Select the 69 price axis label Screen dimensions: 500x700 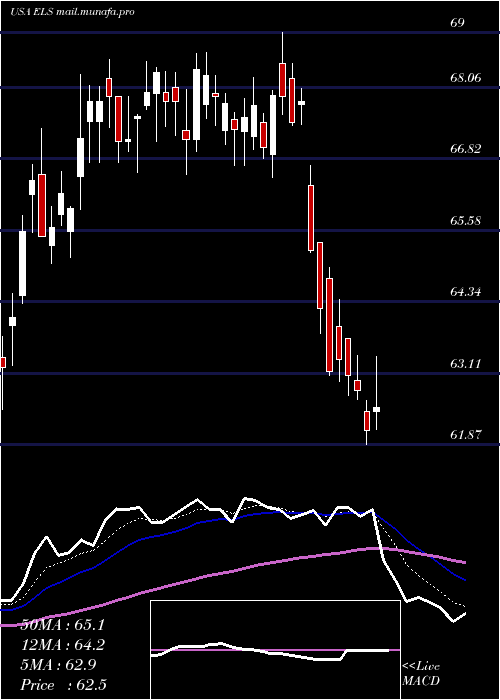[x=458, y=23]
